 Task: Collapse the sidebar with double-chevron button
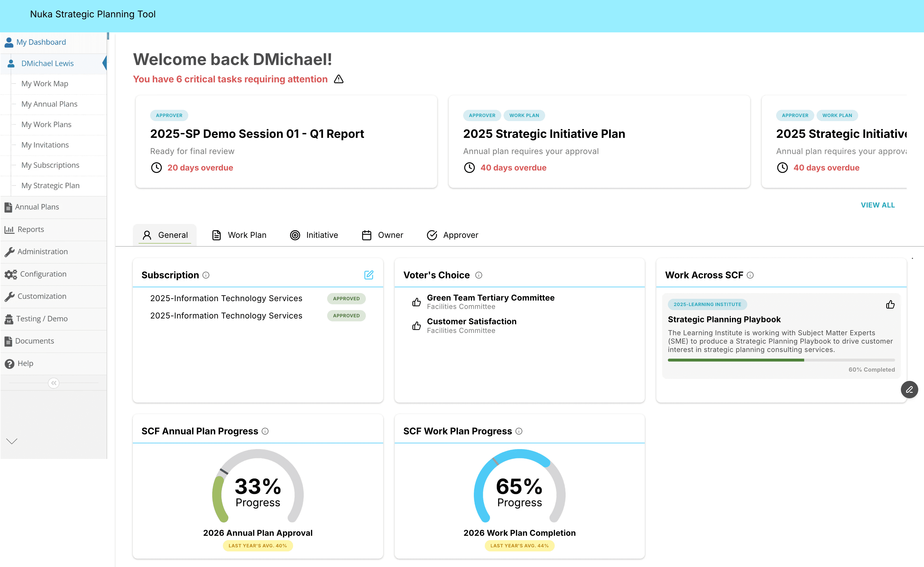(54, 383)
